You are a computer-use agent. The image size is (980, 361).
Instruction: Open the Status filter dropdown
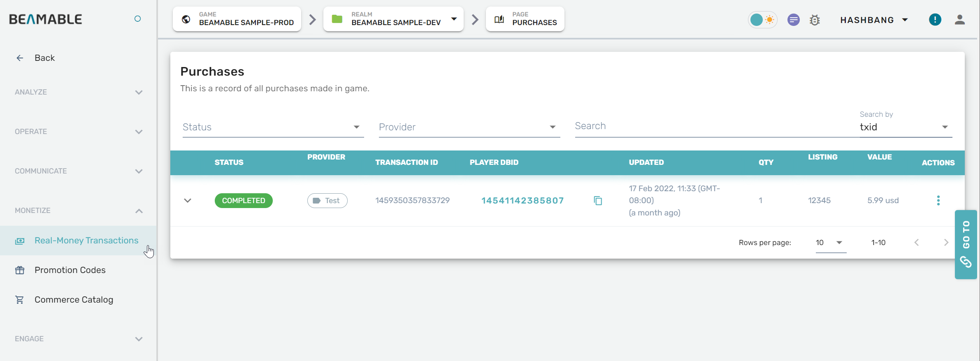point(273,127)
